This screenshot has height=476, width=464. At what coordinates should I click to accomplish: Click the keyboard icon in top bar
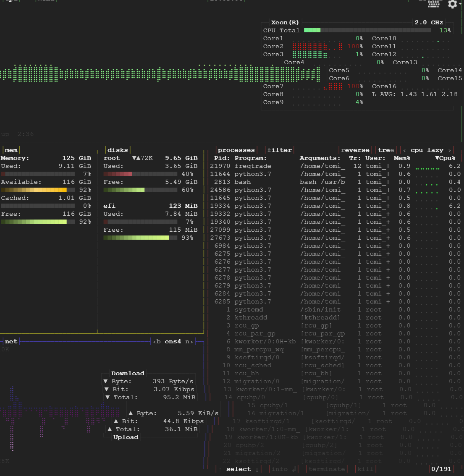point(434,4)
